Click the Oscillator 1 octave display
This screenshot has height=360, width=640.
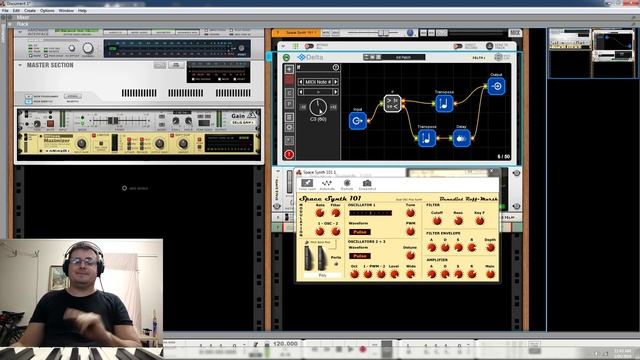(x=370, y=213)
